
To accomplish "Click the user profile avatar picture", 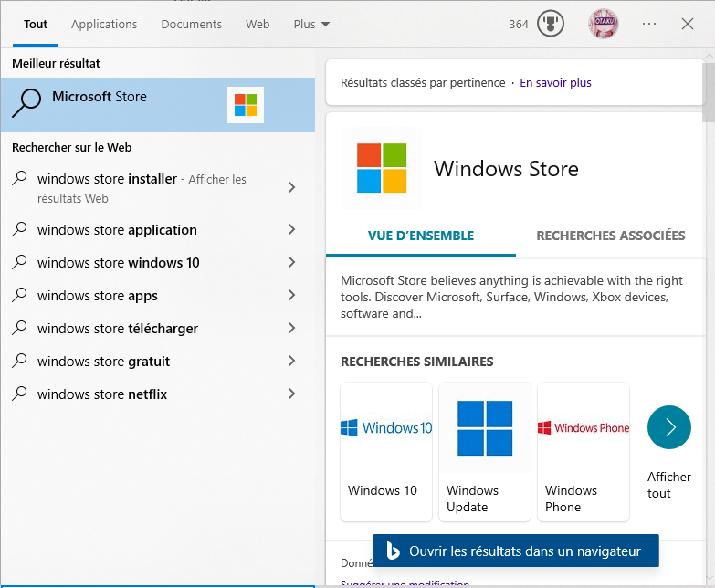I will (x=604, y=24).
